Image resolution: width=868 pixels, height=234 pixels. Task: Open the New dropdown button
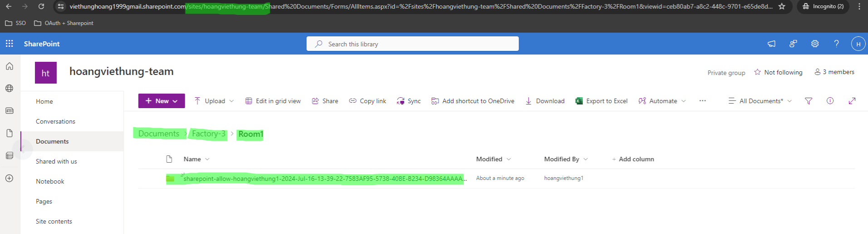click(x=162, y=101)
